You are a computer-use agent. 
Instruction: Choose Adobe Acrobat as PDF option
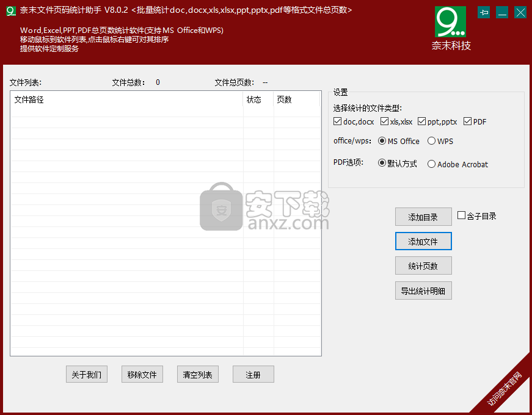pyautogui.click(x=431, y=164)
